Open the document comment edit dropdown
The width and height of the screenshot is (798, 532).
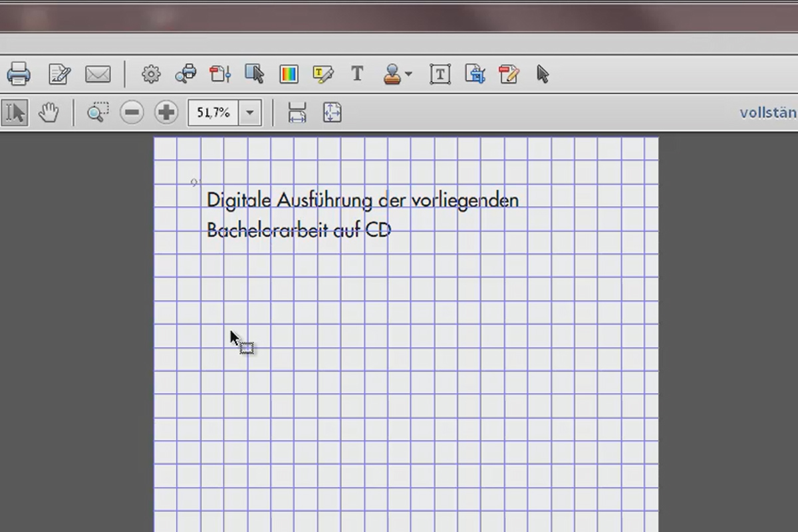click(509, 74)
